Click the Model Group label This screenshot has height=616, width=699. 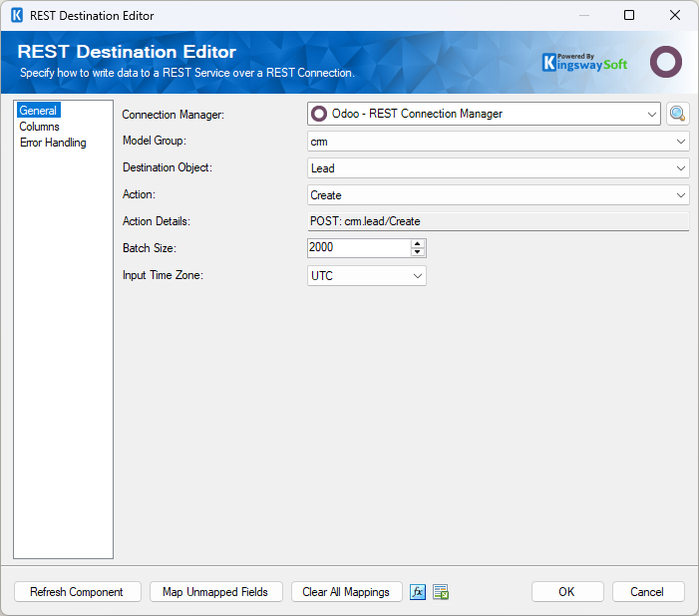click(155, 141)
